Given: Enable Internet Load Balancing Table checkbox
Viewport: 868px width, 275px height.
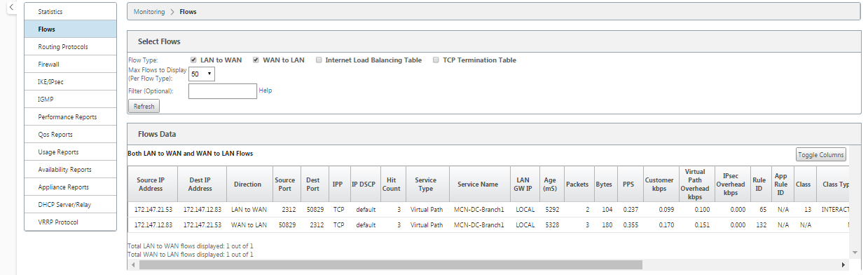Looking at the screenshot, I should click(x=319, y=60).
